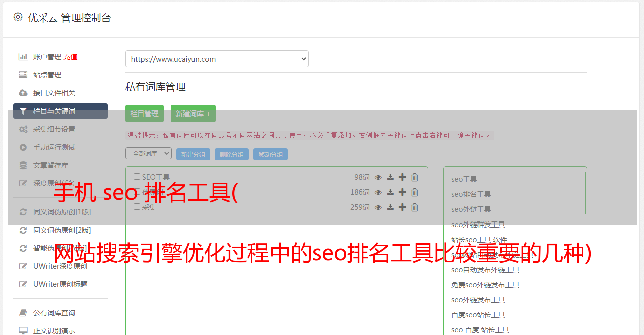Select keyword seo外链群发工具
Image resolution: width=644 pixels, height=335 pixels.
pyautogui.click(x=478, y=225)
